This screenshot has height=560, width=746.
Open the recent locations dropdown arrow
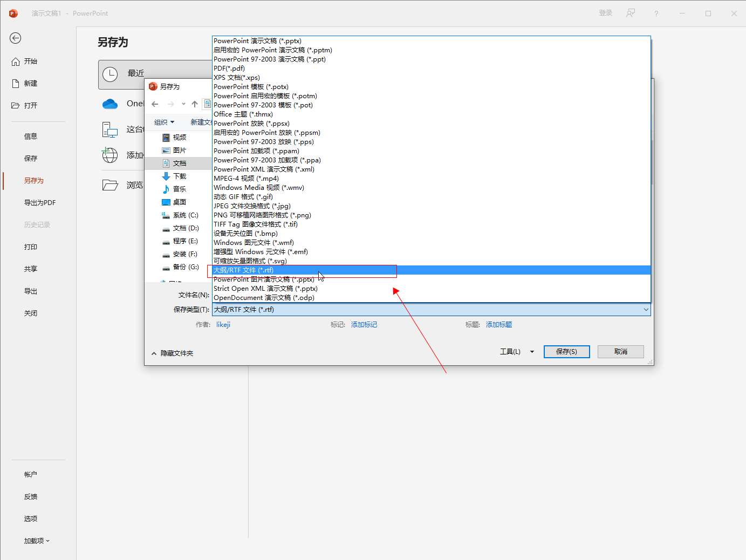tap(183, 104)
